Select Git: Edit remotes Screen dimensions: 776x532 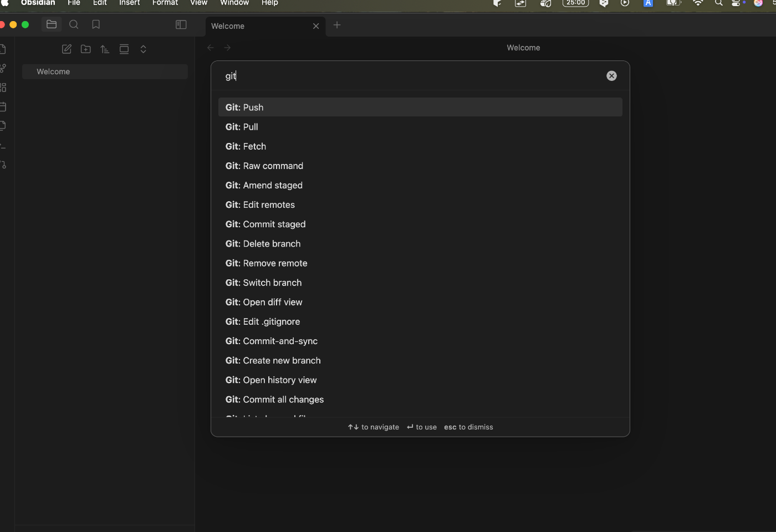coord(420,204)
